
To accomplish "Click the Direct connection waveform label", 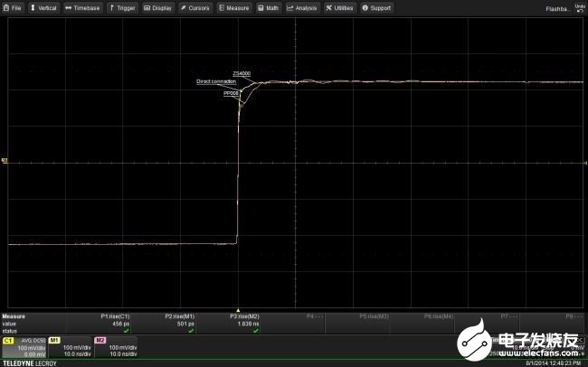I will click(216, 81).
